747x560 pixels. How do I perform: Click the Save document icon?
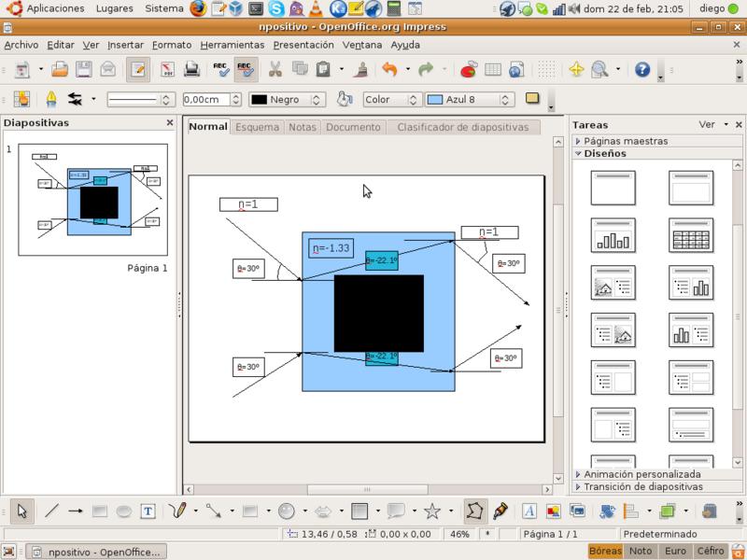tap(84, 69)
